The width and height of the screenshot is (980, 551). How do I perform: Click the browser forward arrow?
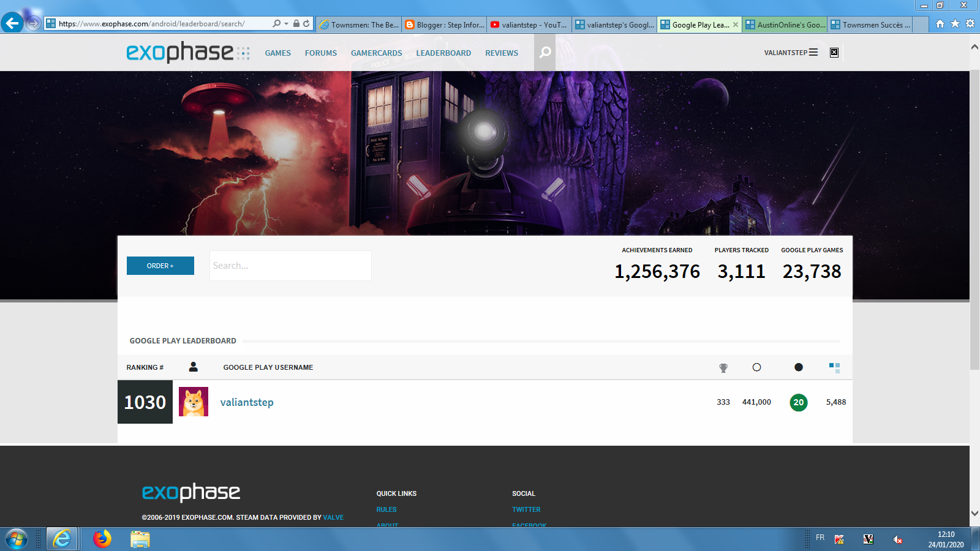(x=33, y=23)
